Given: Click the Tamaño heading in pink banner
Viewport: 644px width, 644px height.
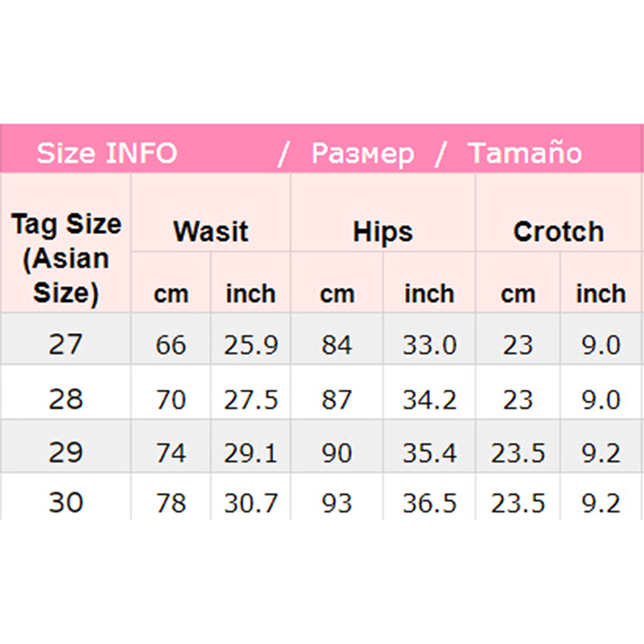Looking at the screenshot, I should (x=525, y=153).
